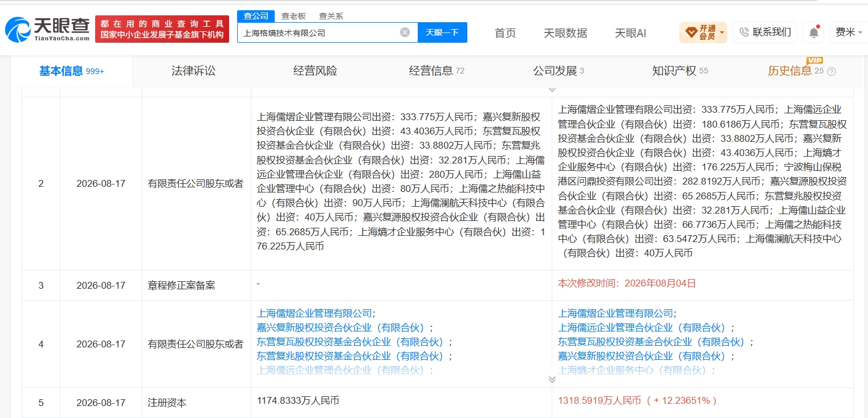This screenshot has width=868, height=418.
Task: Click the 天眼一下 search button
Action: click(x=442, y=32)
